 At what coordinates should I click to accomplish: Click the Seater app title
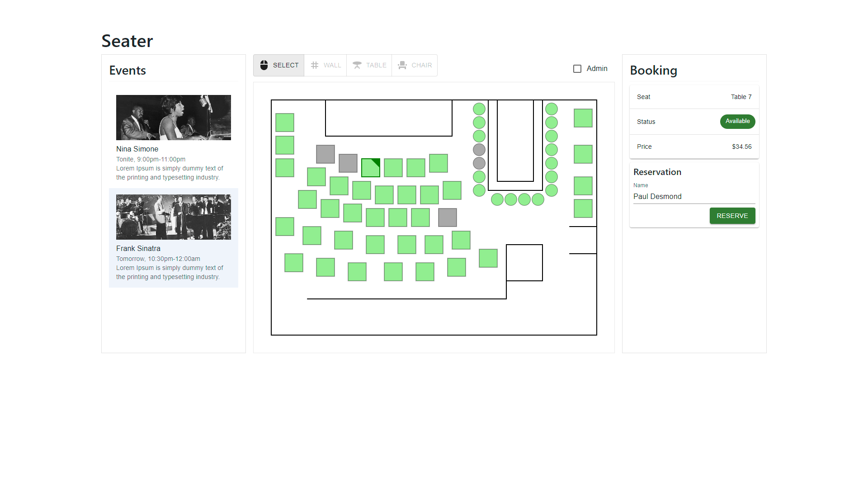[x=127, y=41]
